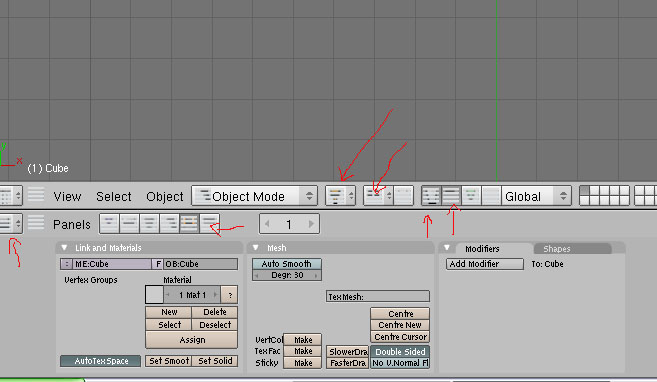Click the material color swatch beside Mat 1
This screenshot has height=382, width=657.
[x=154, y=294]
